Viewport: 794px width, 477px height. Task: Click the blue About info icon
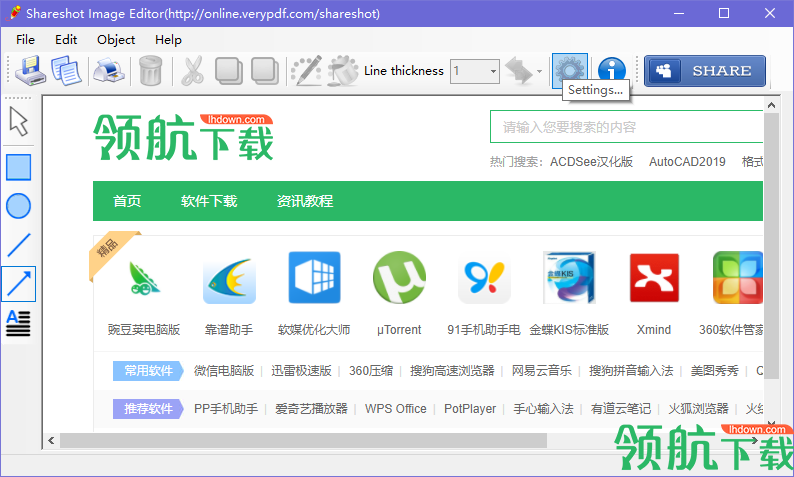pos(611,70)
